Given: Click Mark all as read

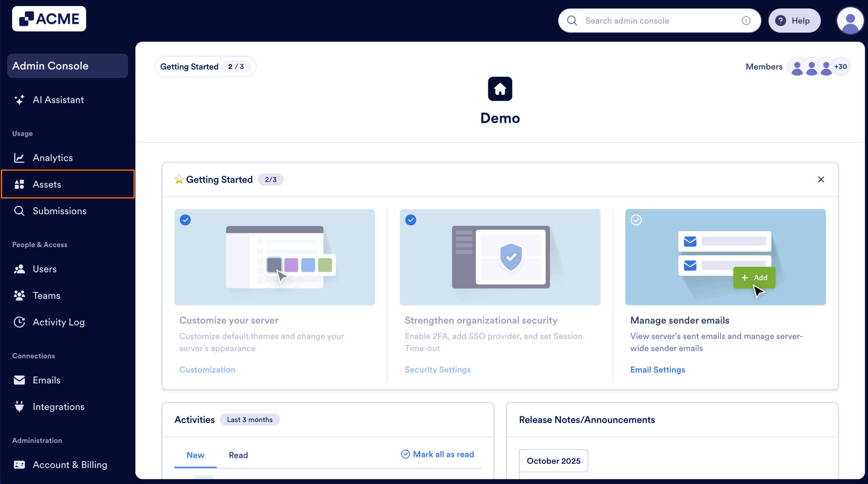Looking at the screenshot, I should pos(437,454).
